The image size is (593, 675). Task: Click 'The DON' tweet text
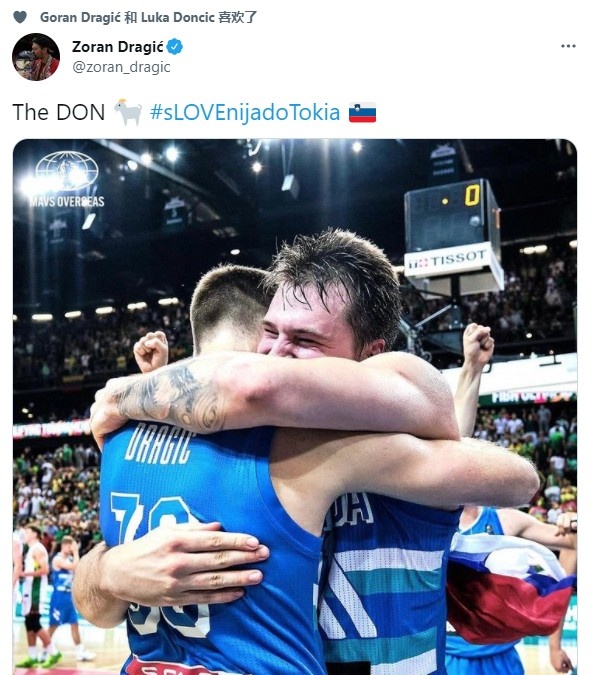click(59, 113)
